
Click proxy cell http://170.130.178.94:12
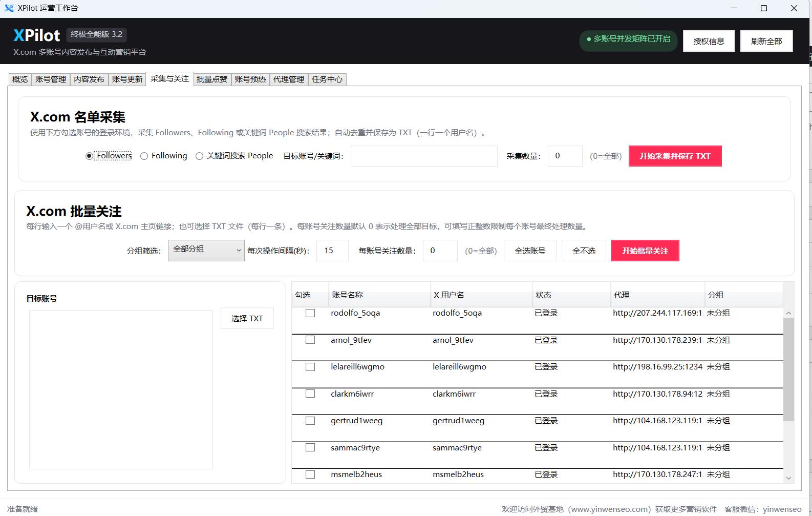click(657, 394)
